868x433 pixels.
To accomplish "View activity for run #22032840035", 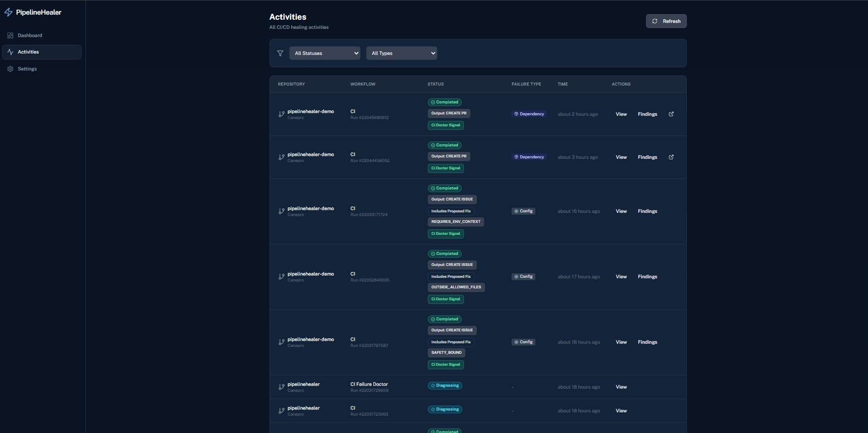I will point(621,276).
